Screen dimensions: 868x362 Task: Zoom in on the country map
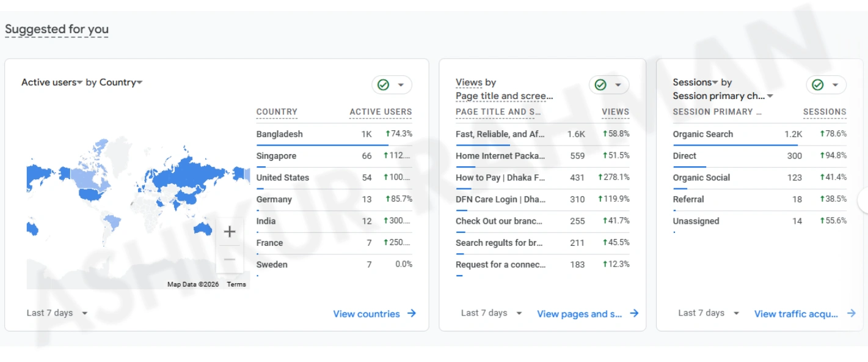[230, 232]
